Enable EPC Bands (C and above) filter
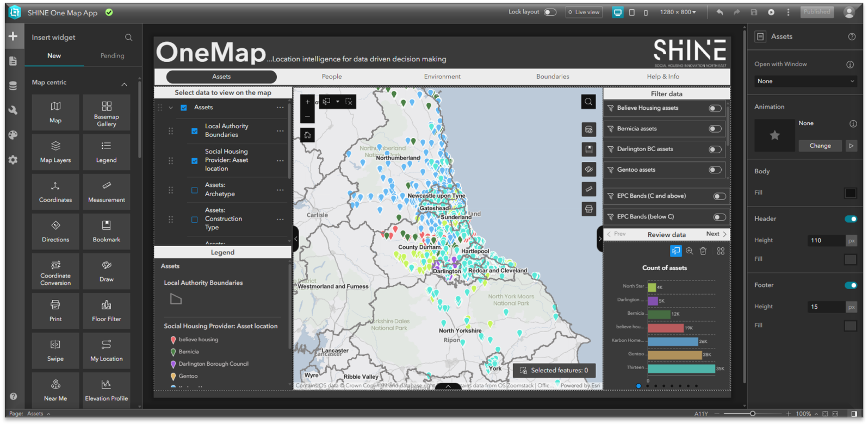Screen dimensions: 868x425 (720, 196)
